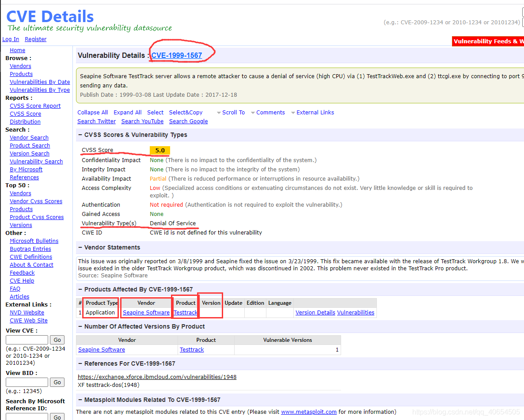Go to Home in sidebar
524x420 pixels.
[x=17, y=50]
